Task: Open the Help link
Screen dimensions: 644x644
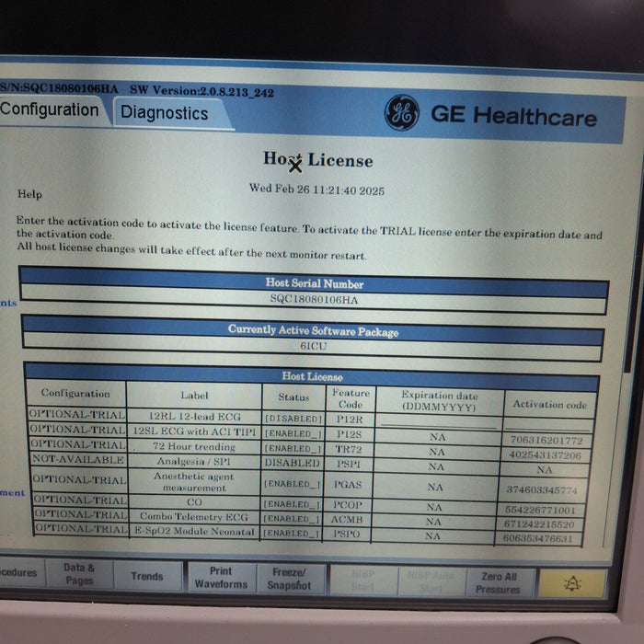Action: [29, 194]
